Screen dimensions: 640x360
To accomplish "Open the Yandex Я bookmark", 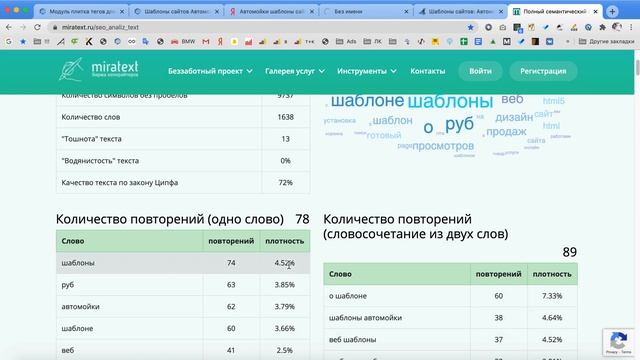I will (x=220, y=42).
